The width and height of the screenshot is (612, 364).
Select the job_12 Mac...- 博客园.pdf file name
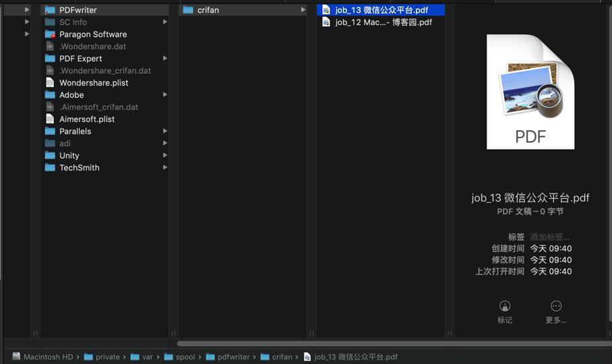[384, 22]
